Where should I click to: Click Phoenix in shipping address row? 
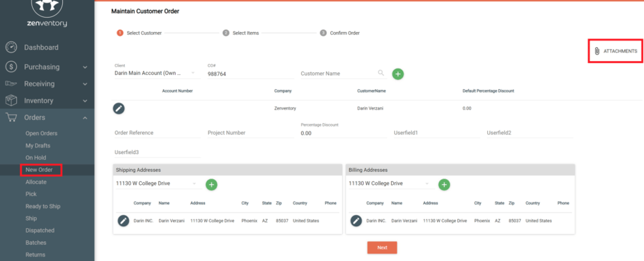point(250,221)
